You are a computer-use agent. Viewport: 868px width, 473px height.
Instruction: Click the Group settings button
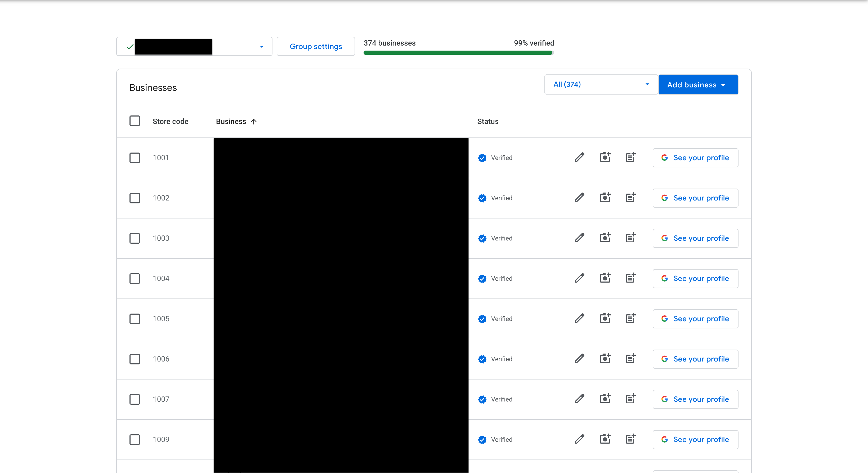coord(316,47)
